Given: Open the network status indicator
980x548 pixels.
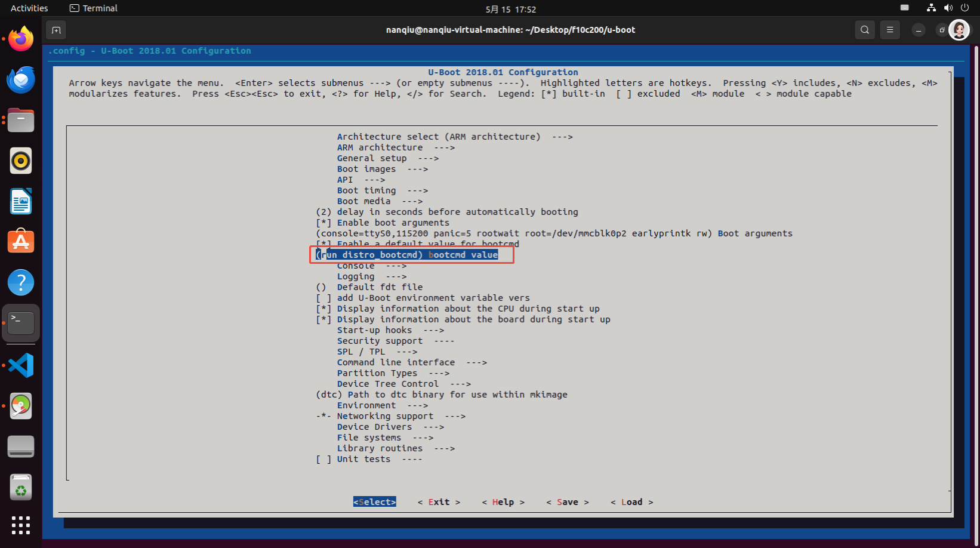Looking at the screenshot, I should pos(931,8).
